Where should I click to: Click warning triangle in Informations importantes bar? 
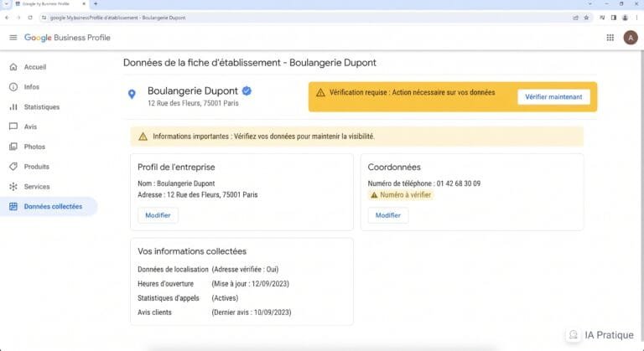click(x=143, y=137)
